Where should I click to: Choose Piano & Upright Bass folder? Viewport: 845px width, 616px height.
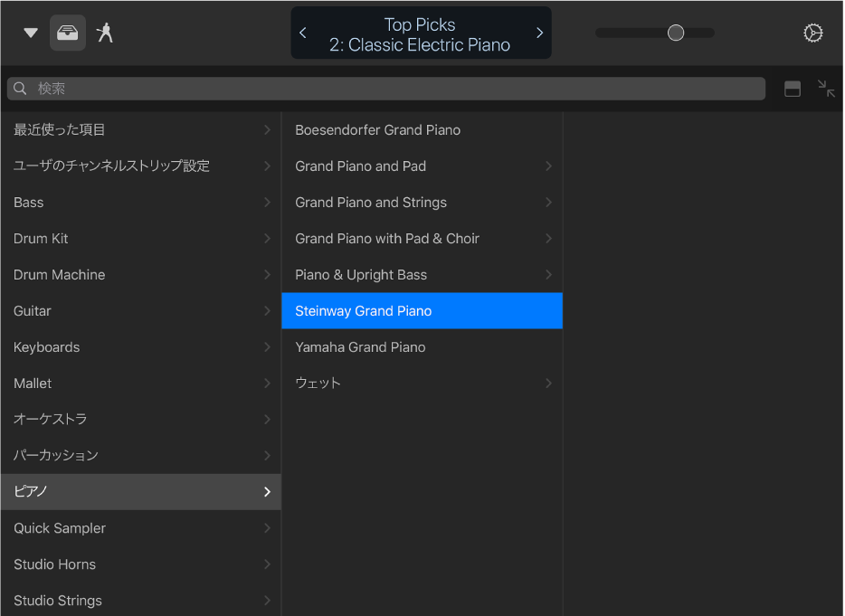click(422, 274)
